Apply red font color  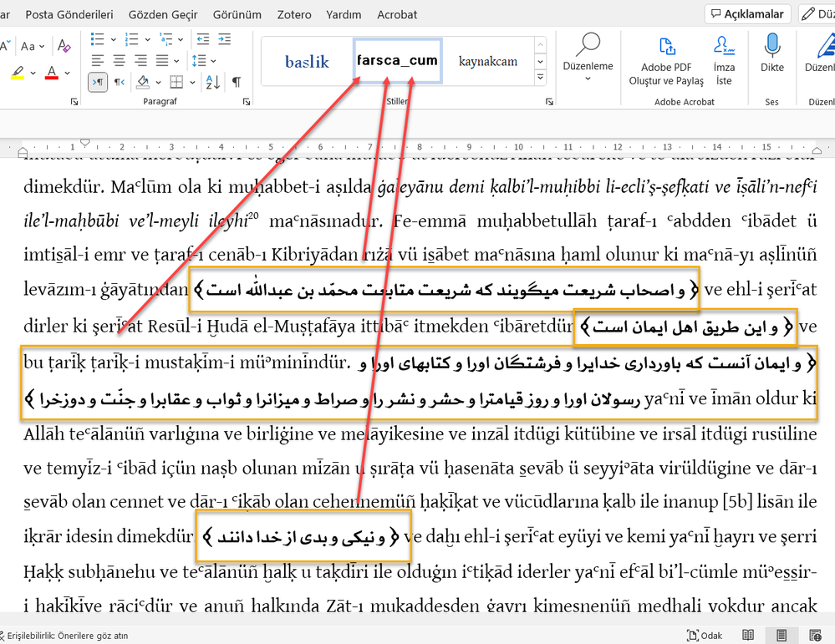(x=52, y=73)
